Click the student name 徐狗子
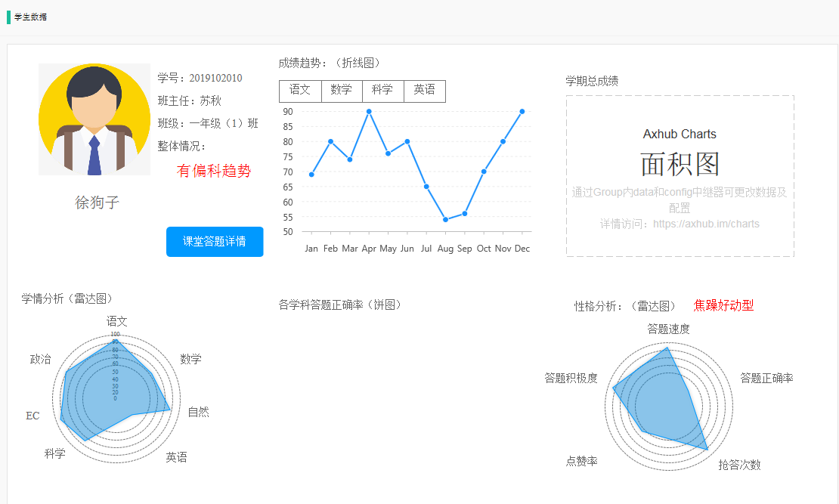The height and width of the screenshot is (504, 839). pos(97,203)
